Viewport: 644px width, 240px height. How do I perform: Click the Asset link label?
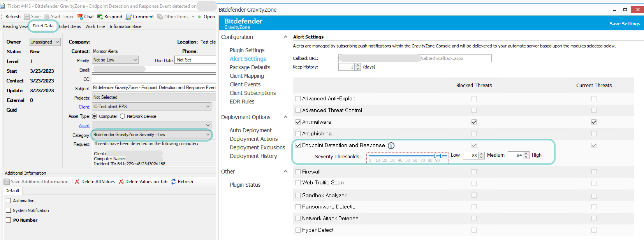tap(84, 126)
